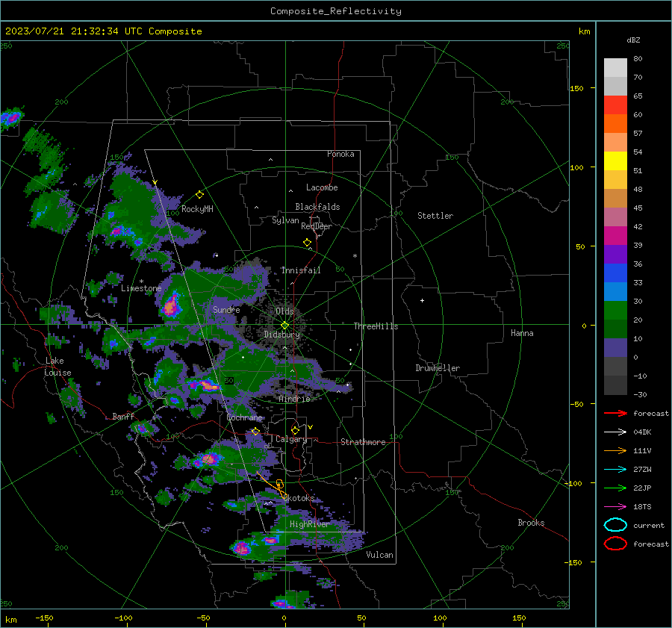Click the yellow diamond marker near RedDeer

pos(307,243)
